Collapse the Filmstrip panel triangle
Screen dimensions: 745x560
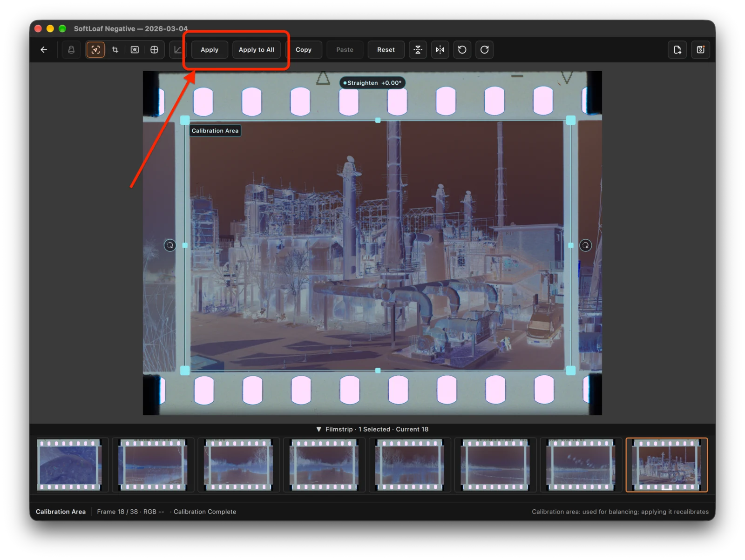(319, 429)
